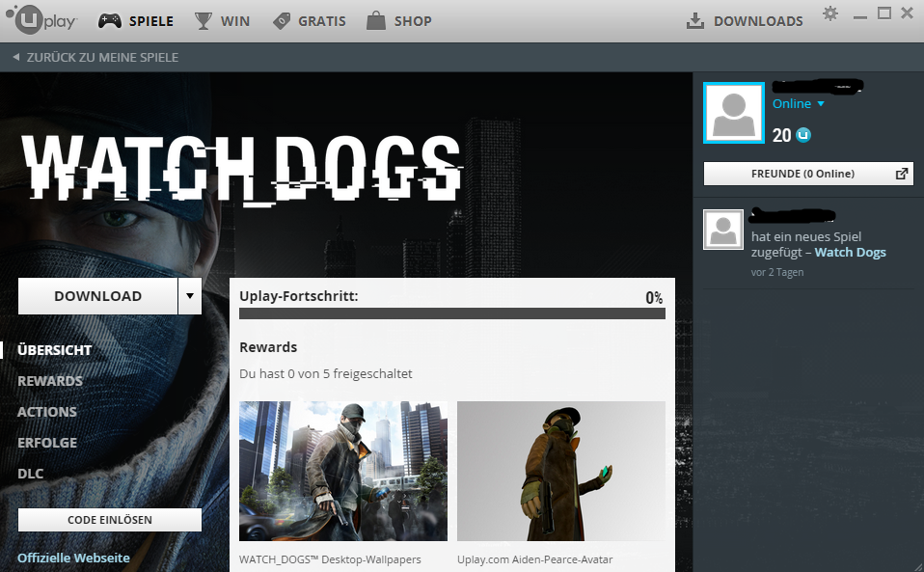
Task: Minimize the Uplay window
Action: pyautogui.click(x=859, y=16)
